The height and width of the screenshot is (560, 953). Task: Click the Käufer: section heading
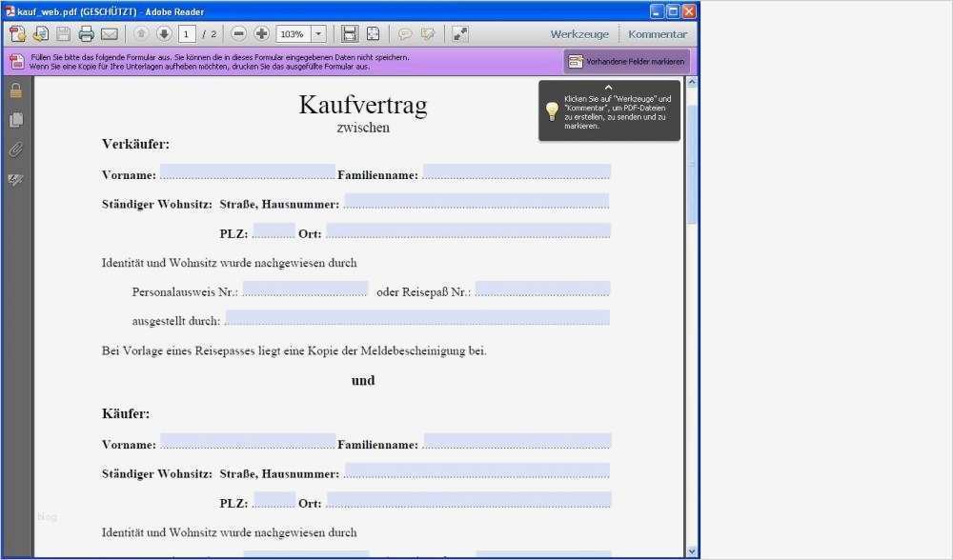click(125, 413)
